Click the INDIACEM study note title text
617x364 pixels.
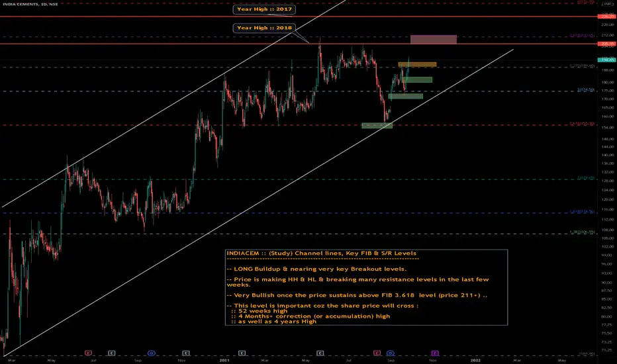(x=321, y=253)
